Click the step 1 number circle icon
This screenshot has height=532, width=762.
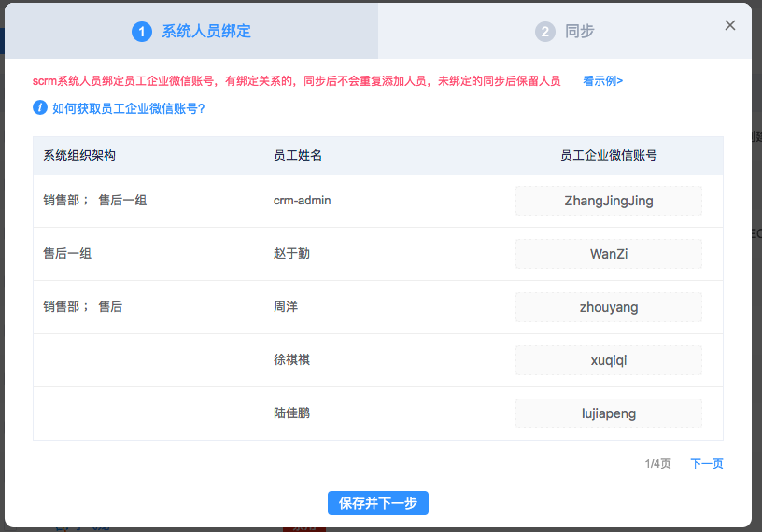click(142, 32)
